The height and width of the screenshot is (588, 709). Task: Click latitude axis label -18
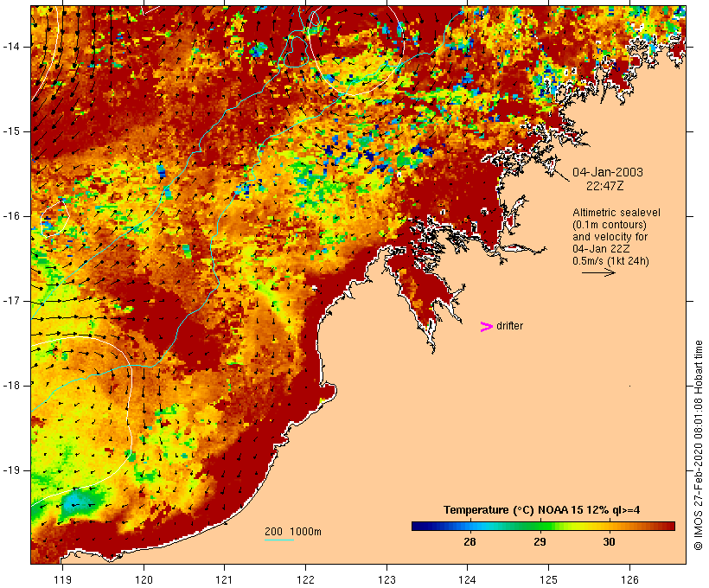pyautogui.click(x=11, y=386)
